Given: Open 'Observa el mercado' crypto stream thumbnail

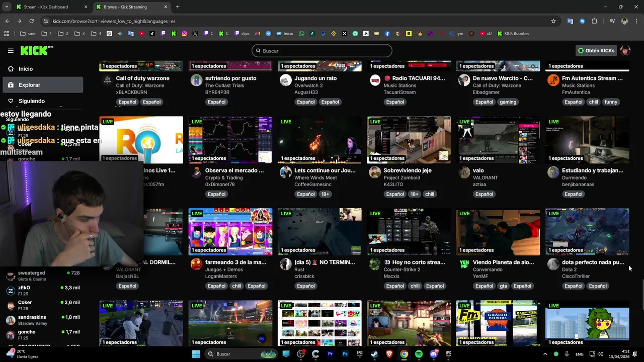Looking at the screenshot, I should pos(230,140).
